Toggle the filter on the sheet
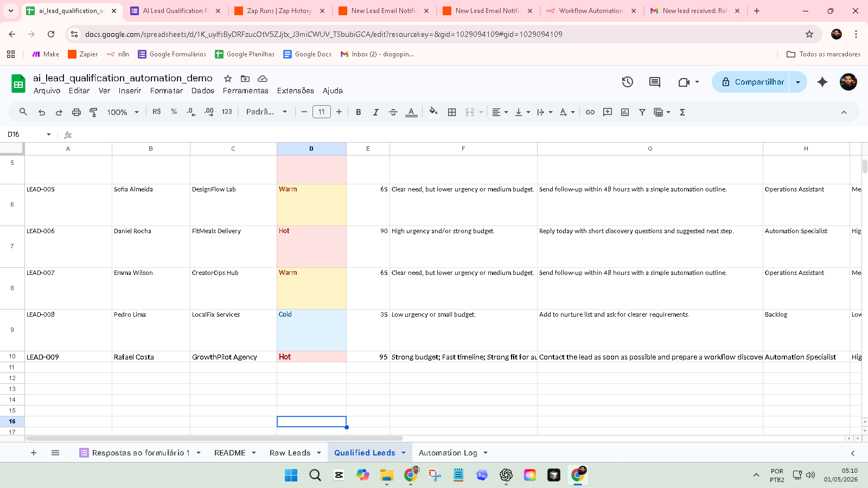 642,112
